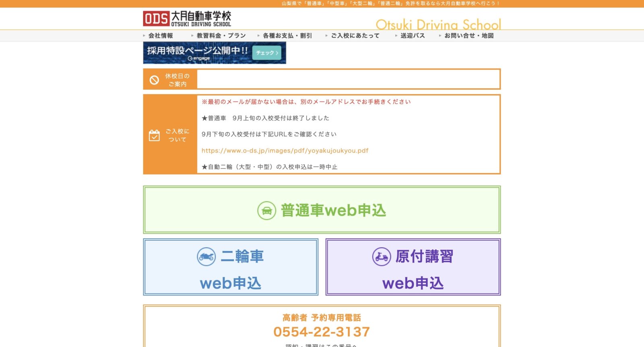Click the calendar check icon beside ご入校について
Screen dimensions: 644x347
tap(154, 135)
